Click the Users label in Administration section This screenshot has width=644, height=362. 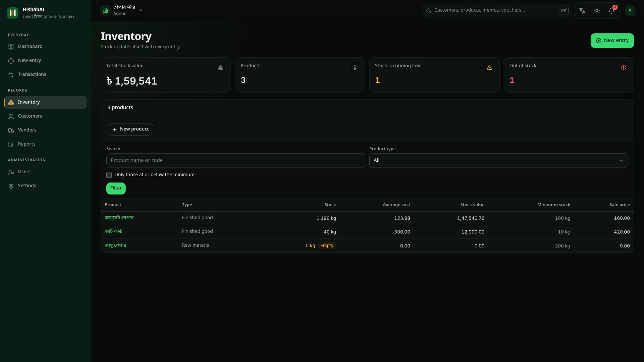pos(24,172)
